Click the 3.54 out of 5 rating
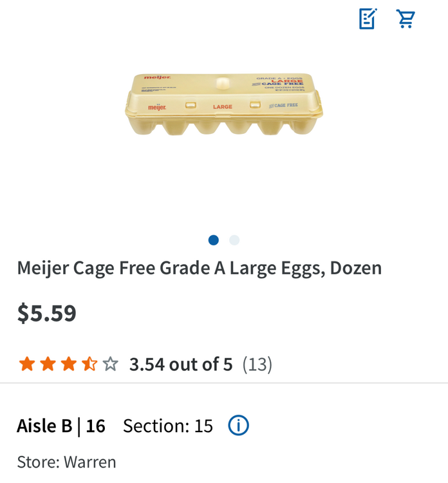 tap(181, 365)
